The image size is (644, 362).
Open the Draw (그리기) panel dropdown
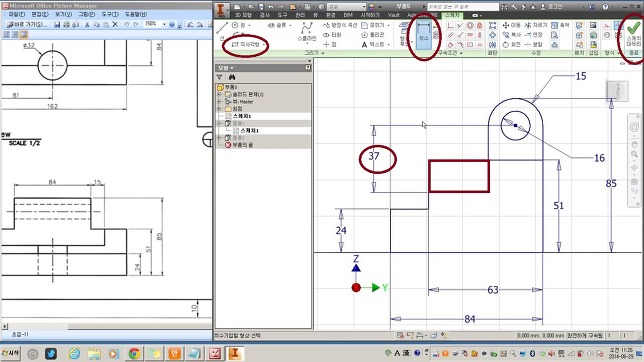click(314, 53)
